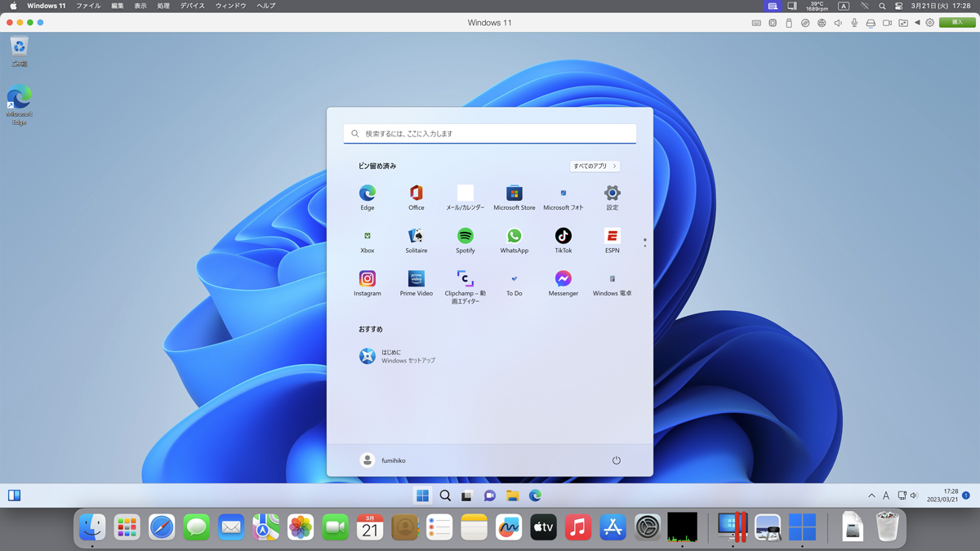The image size is (980, 551).
Task: Open Prime Video pinned app
Action: tap(416, 279)
